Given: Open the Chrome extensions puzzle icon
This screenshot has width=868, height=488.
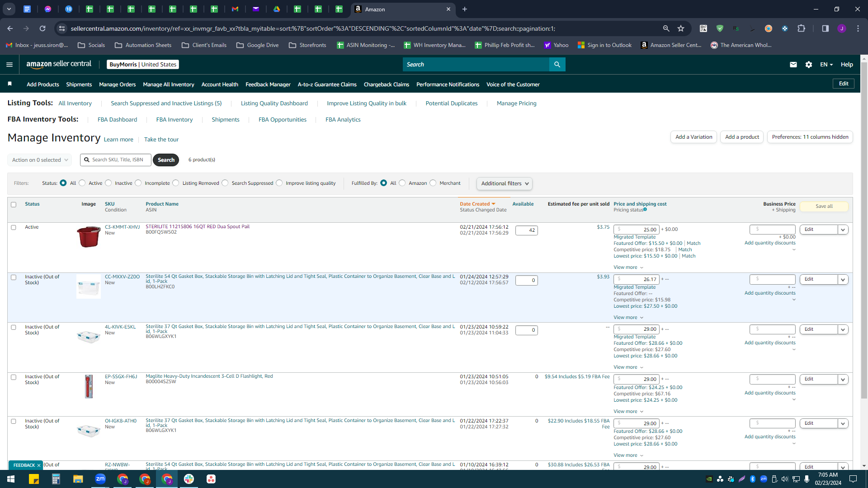Looking at the screenshot, I should (801, 28).
